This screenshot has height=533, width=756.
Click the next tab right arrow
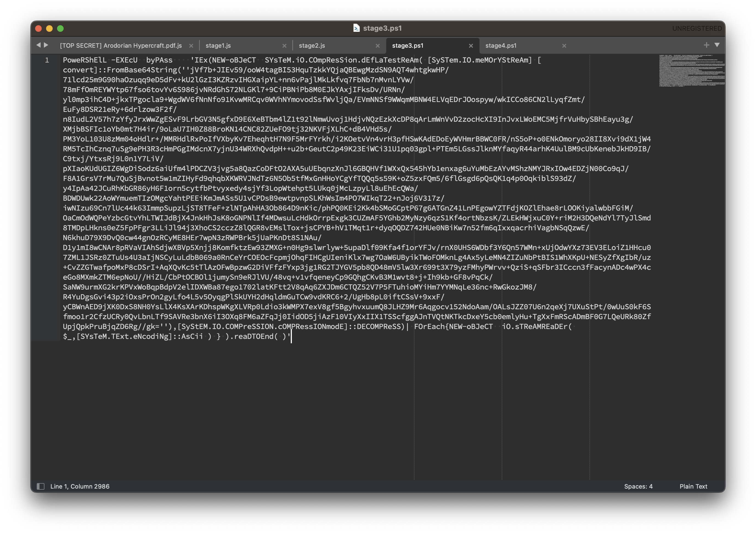point(46,45)
